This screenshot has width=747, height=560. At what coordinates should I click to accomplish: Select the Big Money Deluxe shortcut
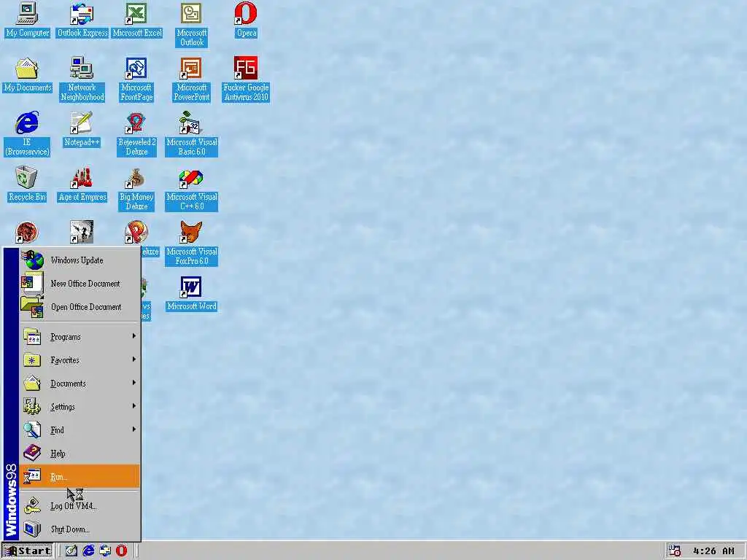(136, 189)
